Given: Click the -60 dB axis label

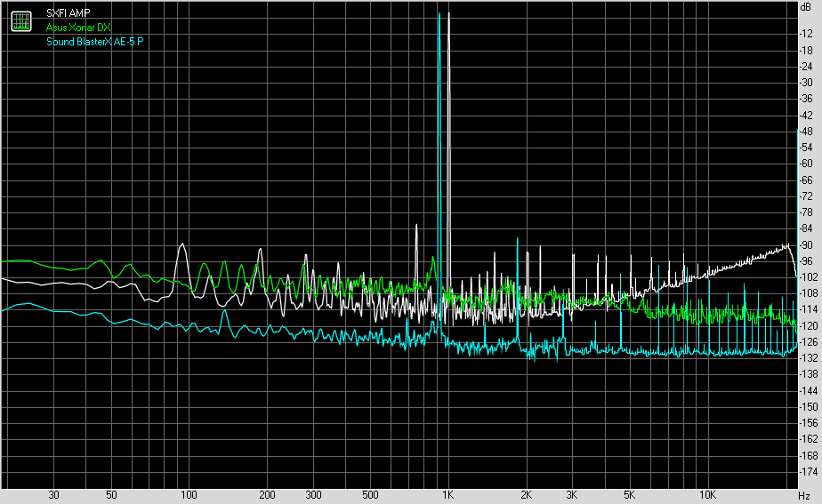Looking at the screenshot, I should pyautogui.click(x=807, y=164).
